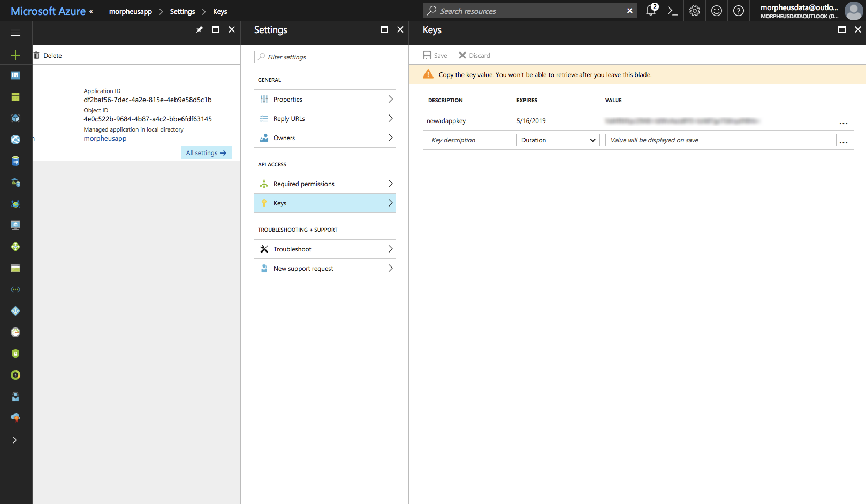Open Azure Cosmos DB planet icon

point(16,204)
